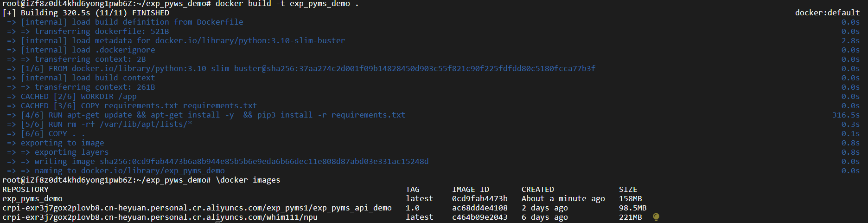The height and width of the screenshot is (223, 868).
Task: Select image ID c464b09e2043
Action: [480, 217]
